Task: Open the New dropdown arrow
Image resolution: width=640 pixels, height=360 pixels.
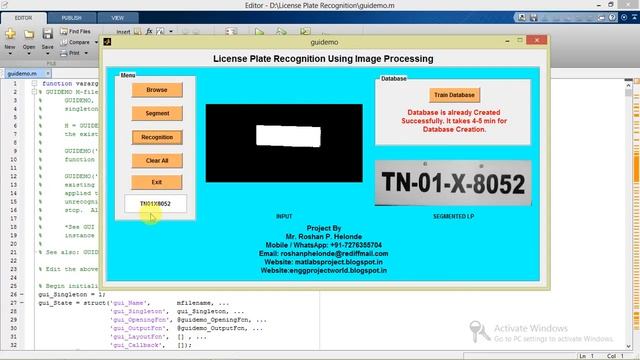Action: click(10, 53)
